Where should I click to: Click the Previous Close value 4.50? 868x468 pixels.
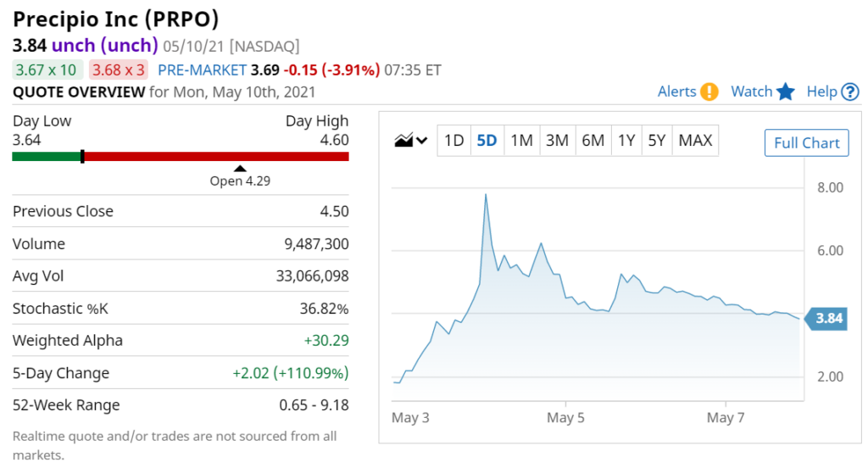click(334, 211)
